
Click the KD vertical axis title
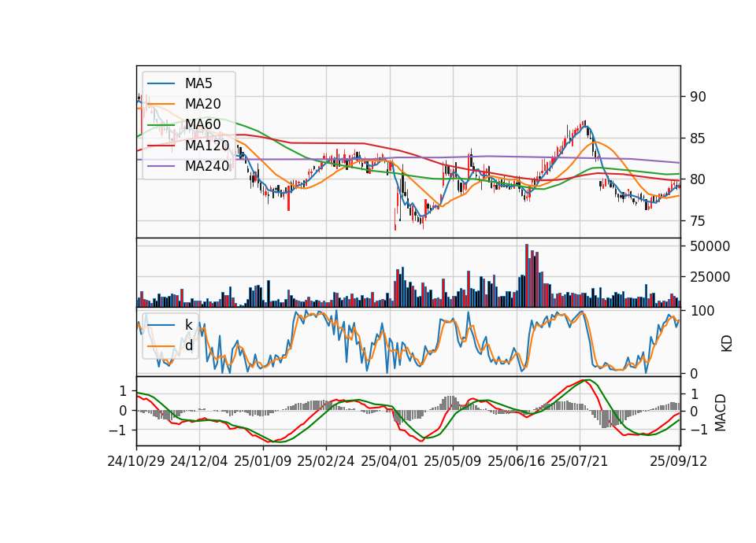pos(727,344)
